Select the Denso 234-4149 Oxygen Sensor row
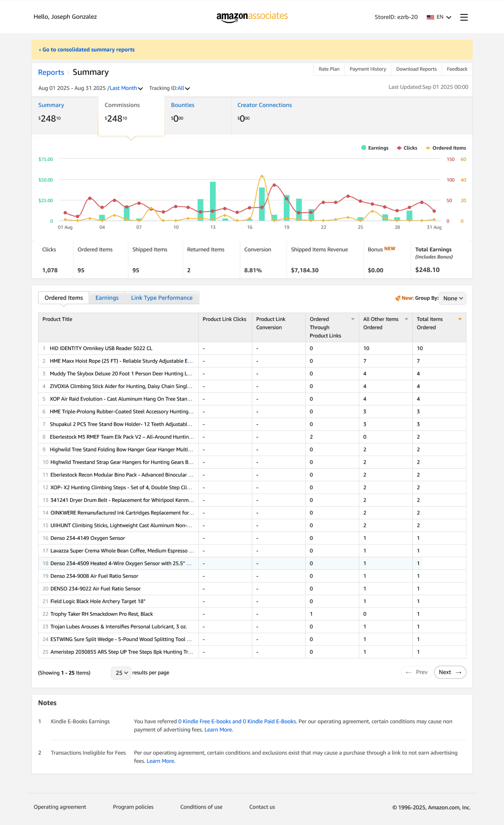504x825 pixels. (252, 538)
